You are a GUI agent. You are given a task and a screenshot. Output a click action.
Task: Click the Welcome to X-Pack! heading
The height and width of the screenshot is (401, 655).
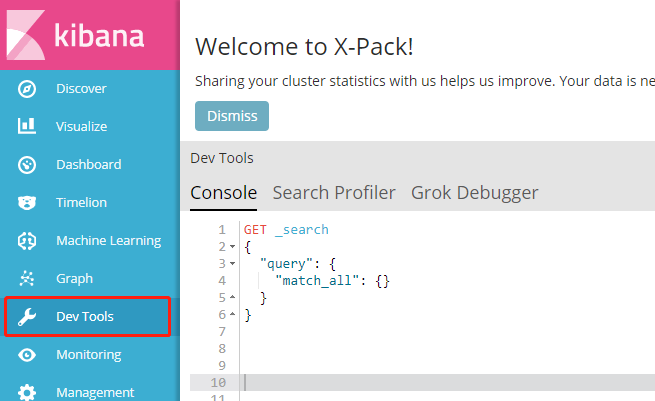305,46
